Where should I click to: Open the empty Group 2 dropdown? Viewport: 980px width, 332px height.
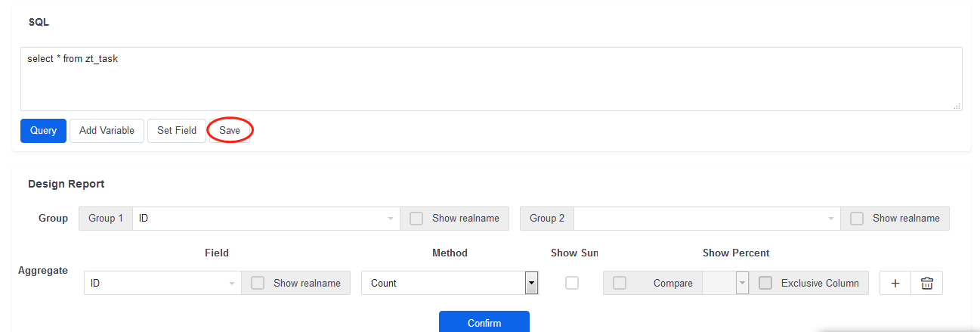pyautogui.click(x=706, y=219)
